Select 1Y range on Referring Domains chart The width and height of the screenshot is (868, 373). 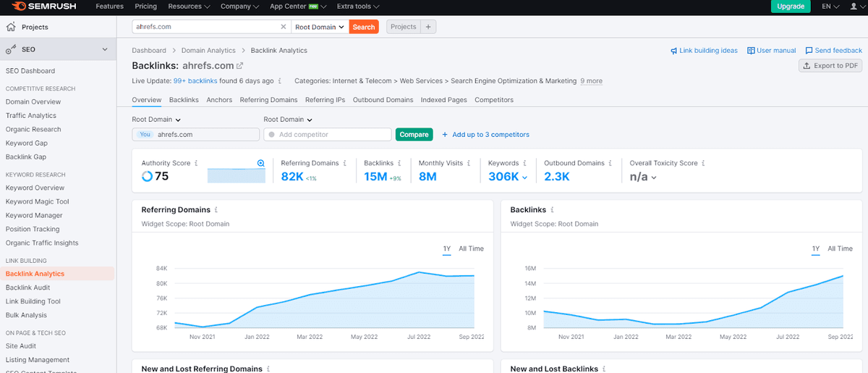(447, 248)
